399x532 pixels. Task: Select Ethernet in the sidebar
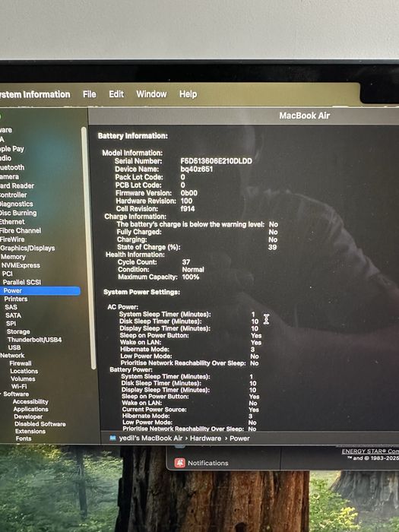click(x=12, y=222)
